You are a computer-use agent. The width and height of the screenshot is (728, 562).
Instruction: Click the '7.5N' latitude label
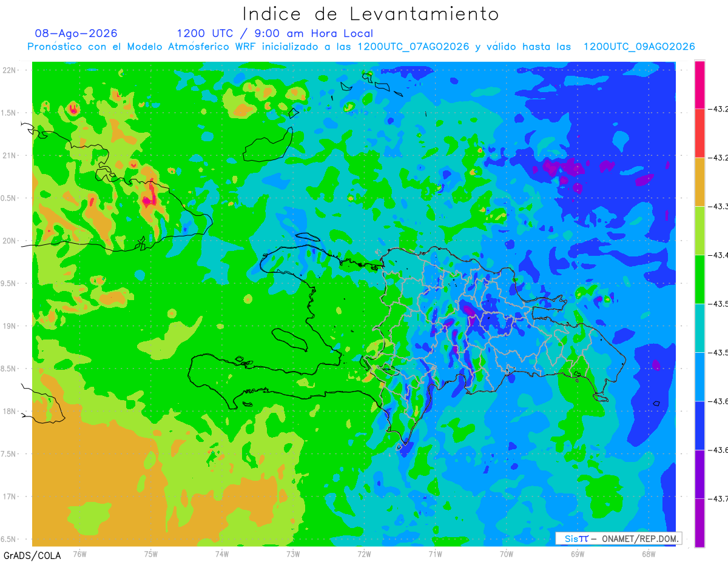[x=10, y=454]
